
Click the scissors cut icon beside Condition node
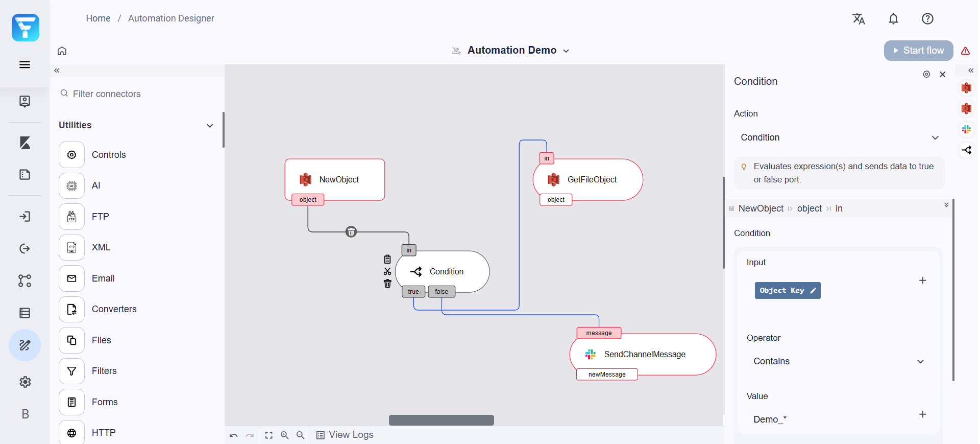[387, 271]
